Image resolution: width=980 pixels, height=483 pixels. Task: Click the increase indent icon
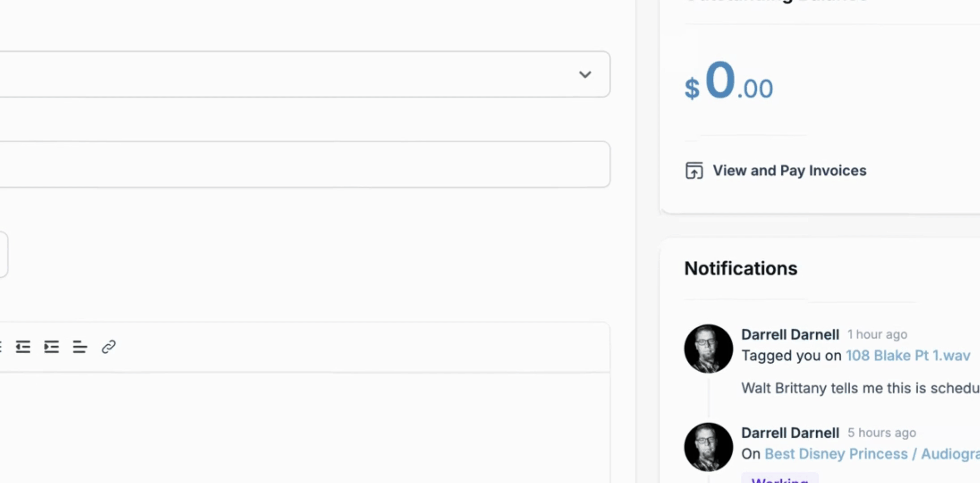click(x=51, y=347)
